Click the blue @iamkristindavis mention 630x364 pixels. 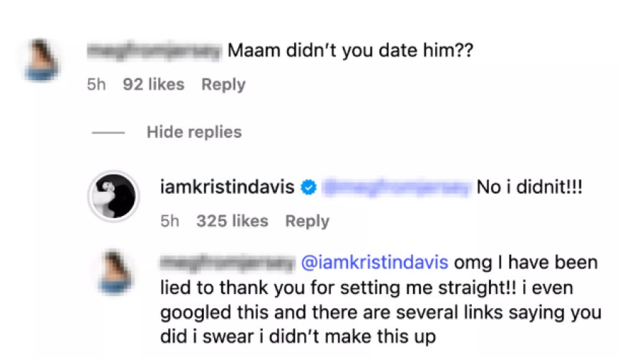(x=376, y=262)
